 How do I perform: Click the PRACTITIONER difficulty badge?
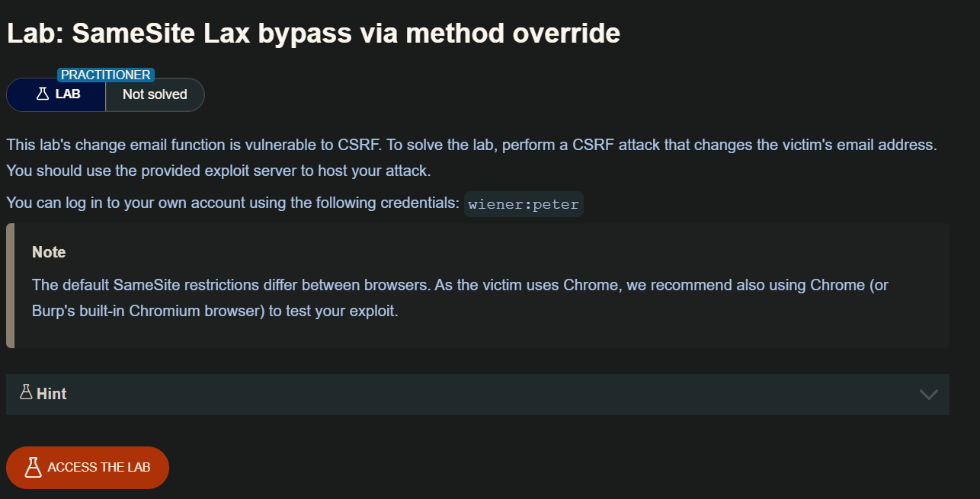(106, 75)
